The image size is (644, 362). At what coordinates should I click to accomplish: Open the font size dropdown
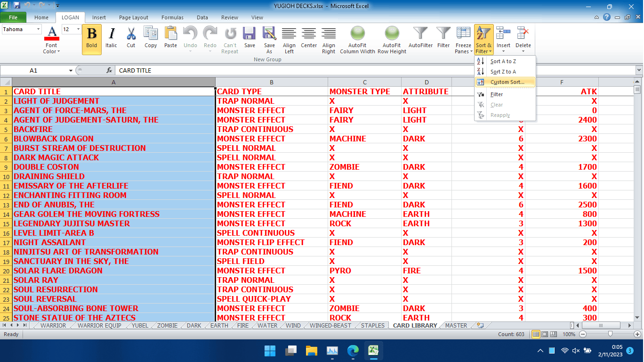[79, 29]
